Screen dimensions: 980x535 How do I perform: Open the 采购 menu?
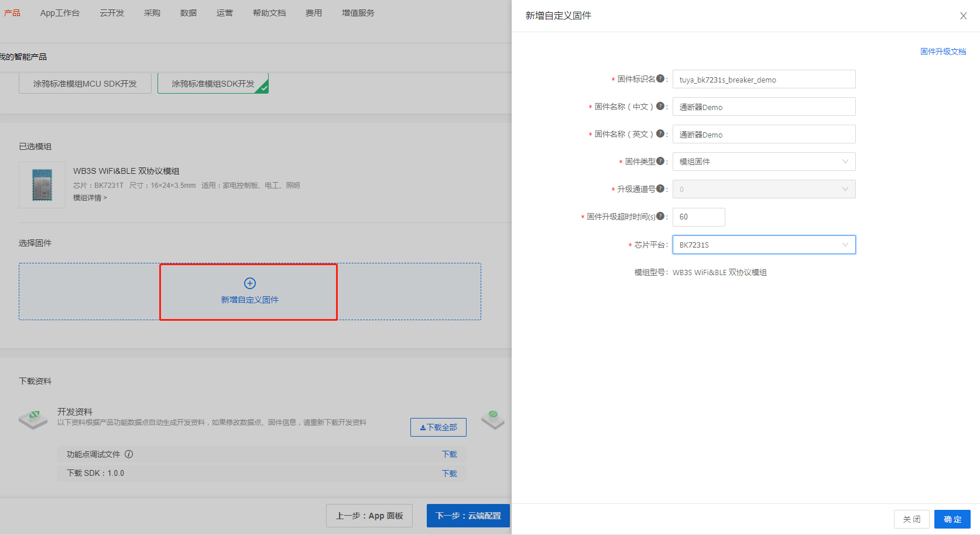coord(152,13)
